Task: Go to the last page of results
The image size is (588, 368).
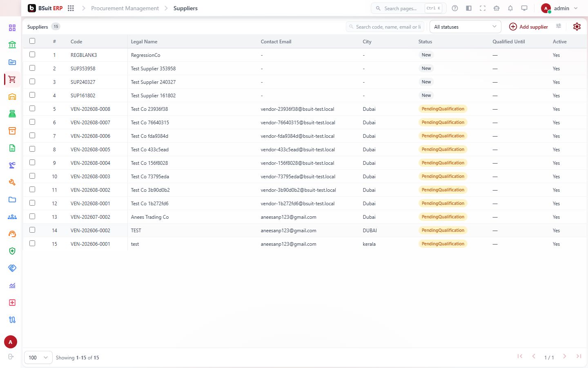Action: (579, 357)
